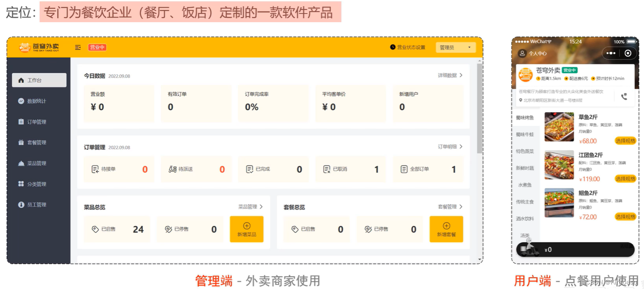Click 营业状态设置 in the header
This screenshot has width=644, height=289.
pyautogui.click(x=408, y=47)
